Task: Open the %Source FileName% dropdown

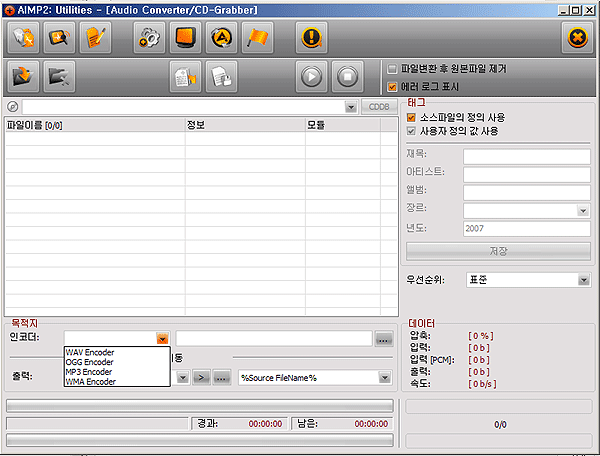Action: click(385, 378)
